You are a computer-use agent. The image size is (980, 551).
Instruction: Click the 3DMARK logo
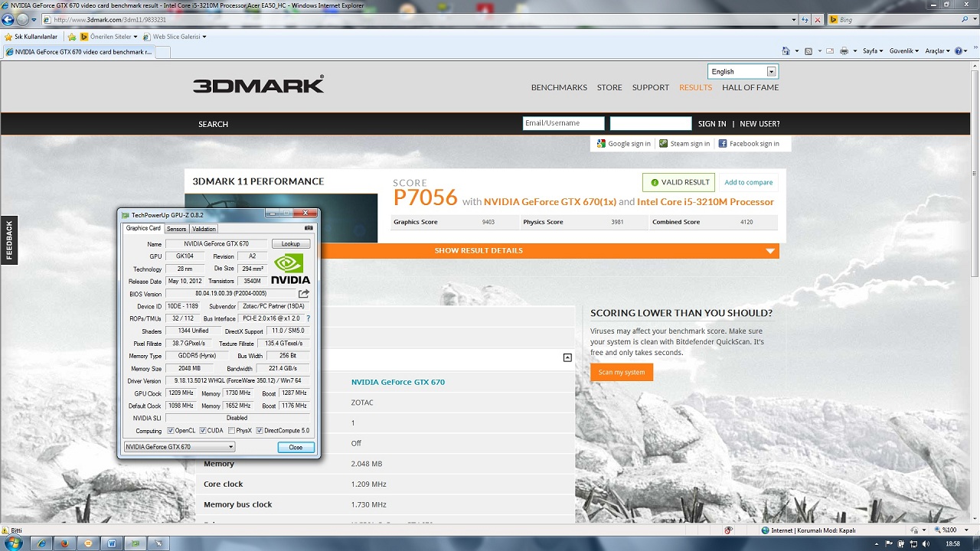[x=259, y=85]
